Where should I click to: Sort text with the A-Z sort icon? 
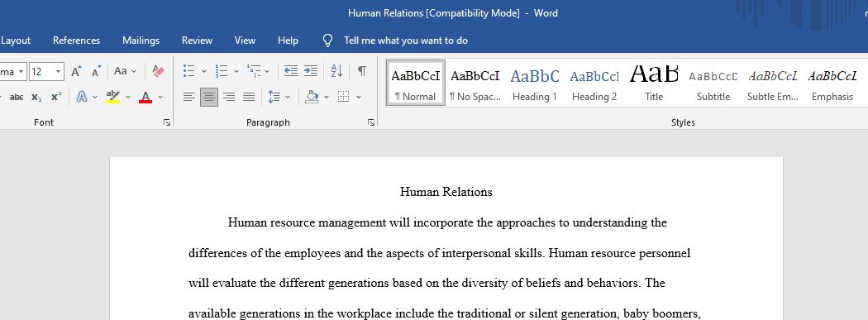coord(336,71)
